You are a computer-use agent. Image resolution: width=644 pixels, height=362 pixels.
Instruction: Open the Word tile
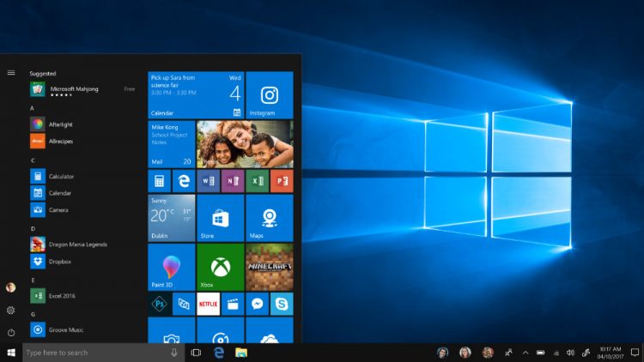click(209, 181)
